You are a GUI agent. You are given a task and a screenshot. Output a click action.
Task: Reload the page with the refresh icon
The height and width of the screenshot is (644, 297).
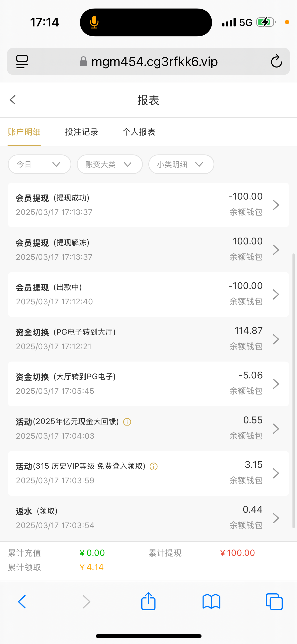coord(276,61)
